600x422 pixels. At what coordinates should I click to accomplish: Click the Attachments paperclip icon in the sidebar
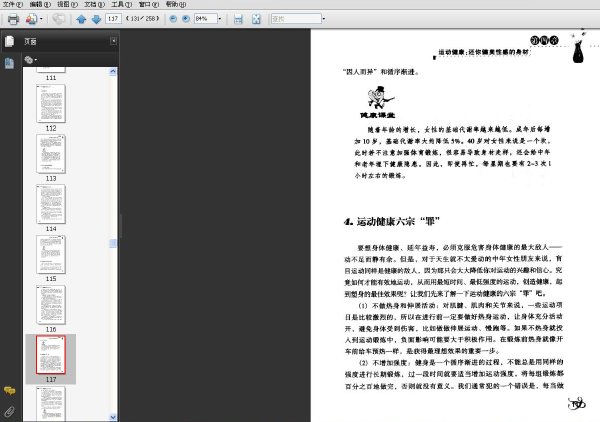[10, 412]
